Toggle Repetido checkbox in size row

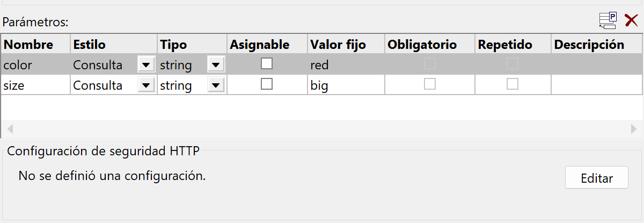513,84
